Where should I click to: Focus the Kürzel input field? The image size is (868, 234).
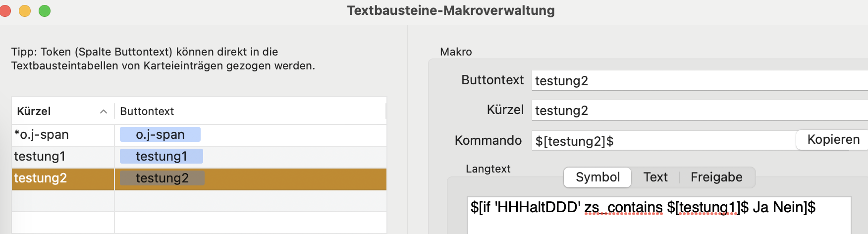pos(700,111)
